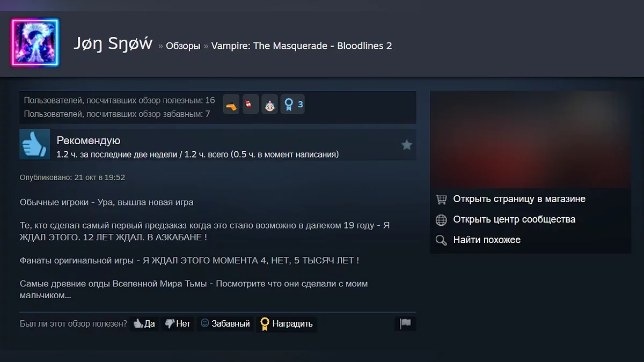Mark the review as Забавный
Screen dimensions: 644x362
tap(225, 324)
